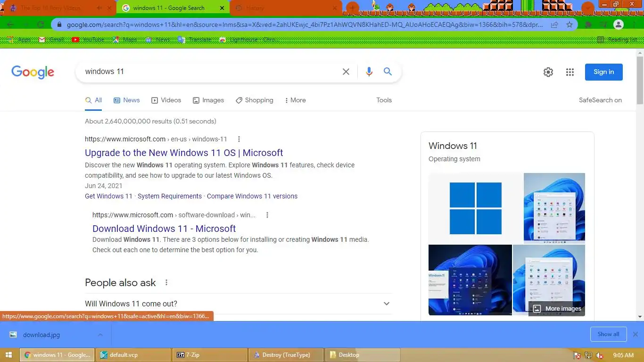Open the News bookmark
The image size is (644, 362).
click(157, 40)
